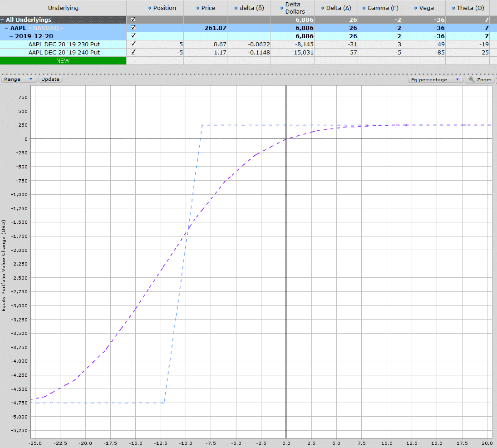Open the Range dropdown
This screenshot has width=497, height=448.
[19, 79]
